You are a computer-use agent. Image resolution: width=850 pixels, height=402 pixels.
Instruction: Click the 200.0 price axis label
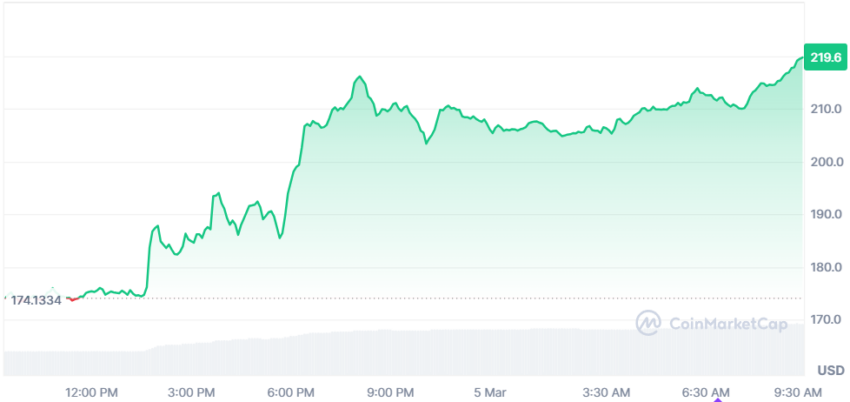[827, 162]
